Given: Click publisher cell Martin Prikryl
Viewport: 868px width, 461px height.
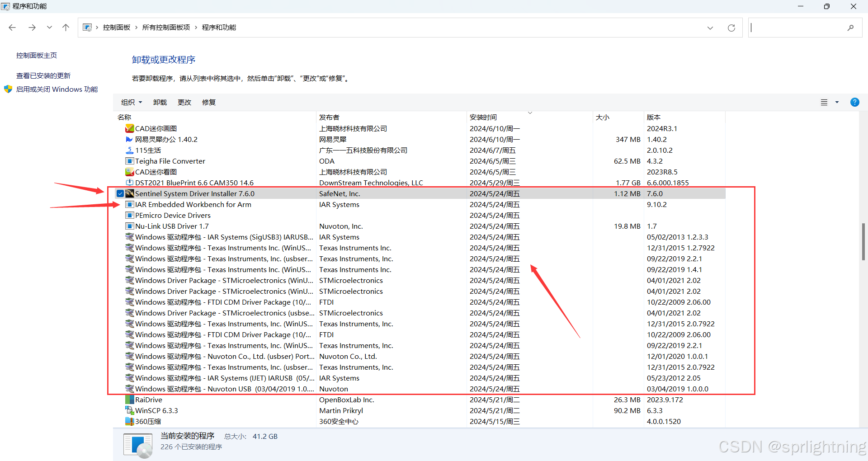Looking at the screenshot, I should (341, 410).
